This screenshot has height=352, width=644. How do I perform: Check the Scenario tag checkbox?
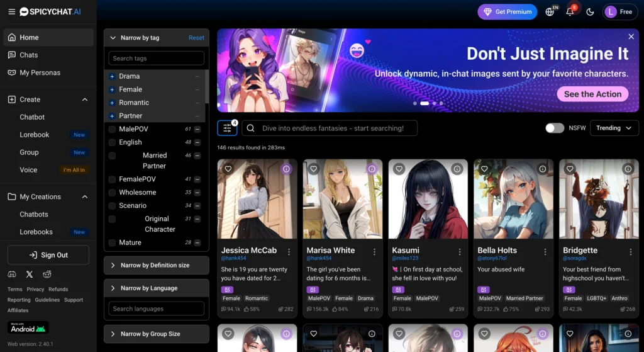112,206
